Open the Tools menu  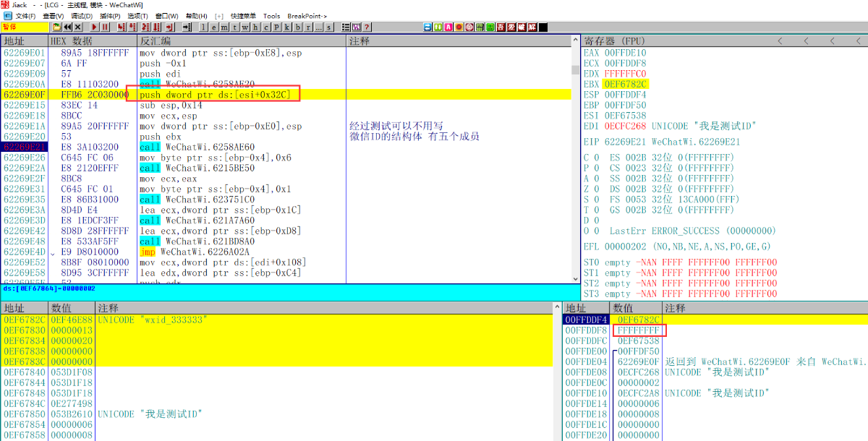pos(272,16)
